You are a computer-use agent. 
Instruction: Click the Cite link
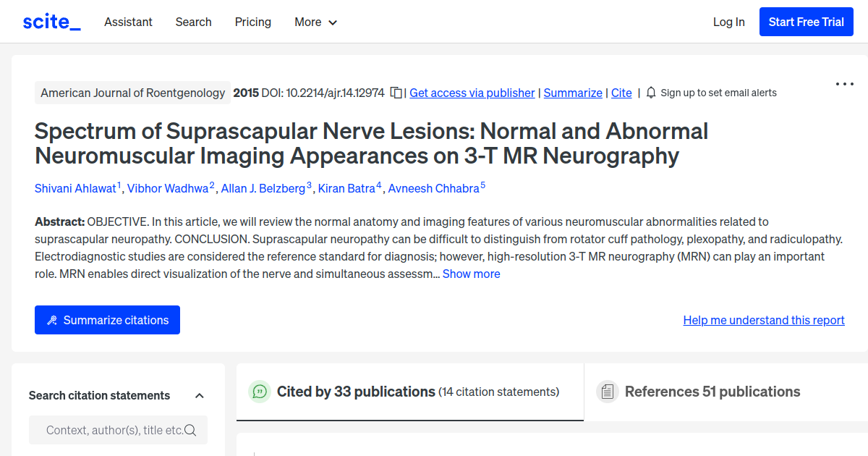tap(621, 93)
